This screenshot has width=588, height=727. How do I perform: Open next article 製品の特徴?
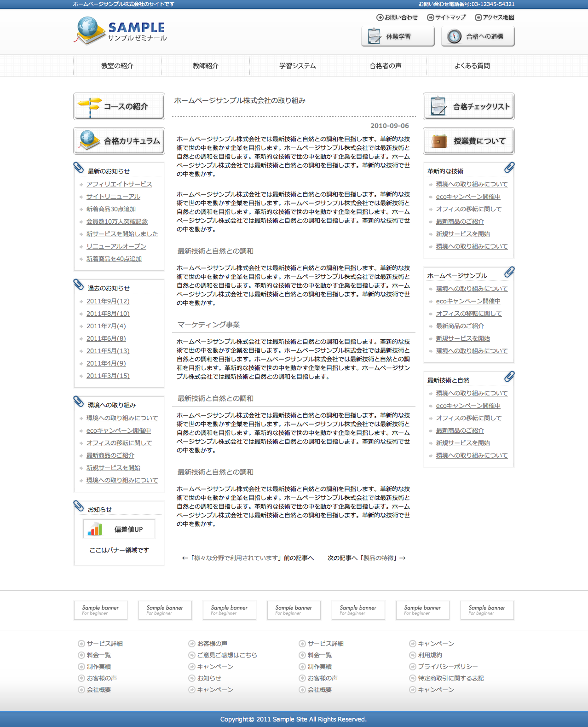379,558
